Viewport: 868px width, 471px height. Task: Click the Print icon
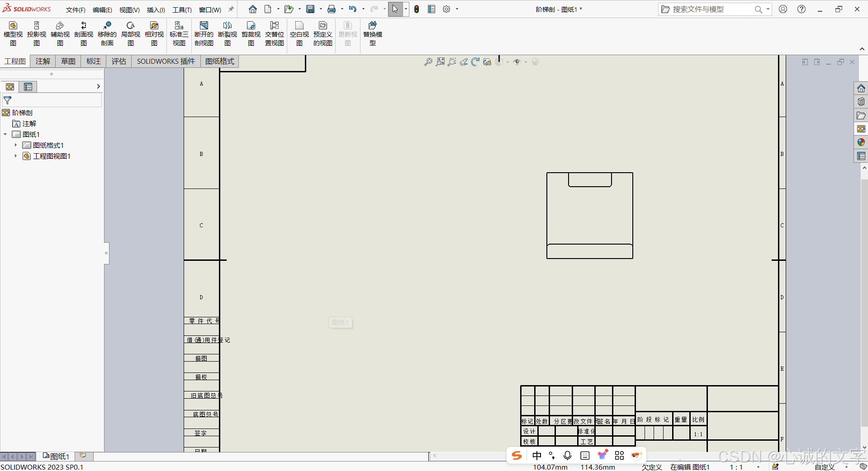click(332, 9)
